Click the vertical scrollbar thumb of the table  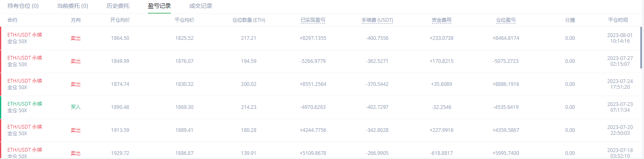coord(641,48)
